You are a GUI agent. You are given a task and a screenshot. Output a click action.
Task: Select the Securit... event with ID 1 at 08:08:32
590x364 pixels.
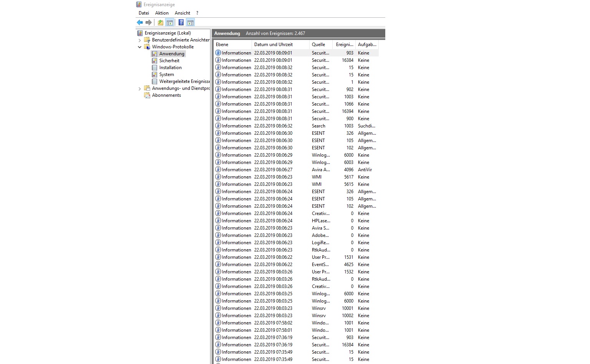click(296, 82)
